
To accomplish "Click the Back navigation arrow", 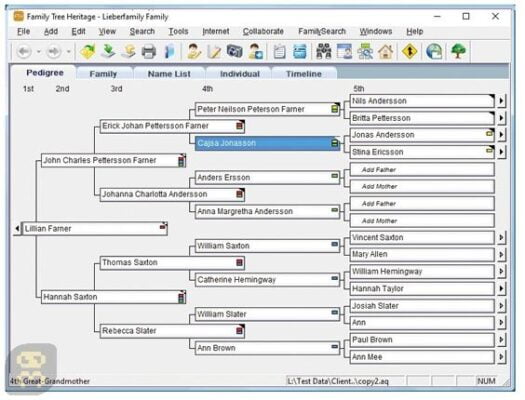I will click(x=24, y=52).
